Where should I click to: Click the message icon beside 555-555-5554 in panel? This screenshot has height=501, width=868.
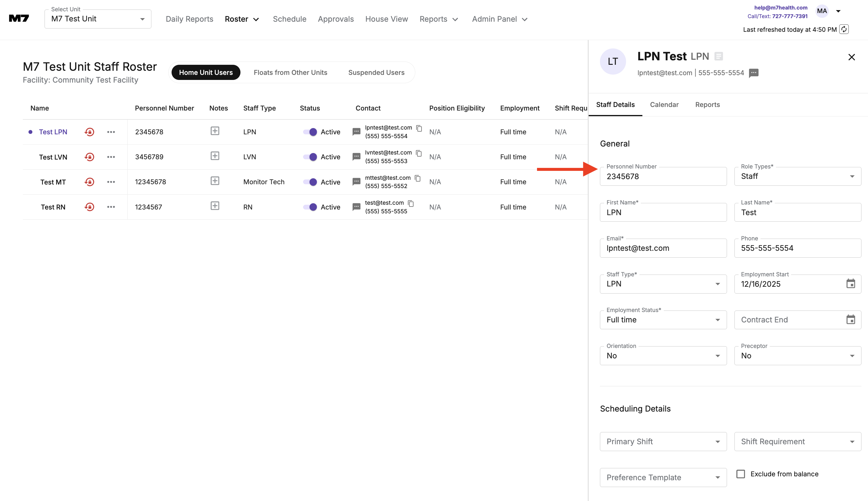point(753,73)
